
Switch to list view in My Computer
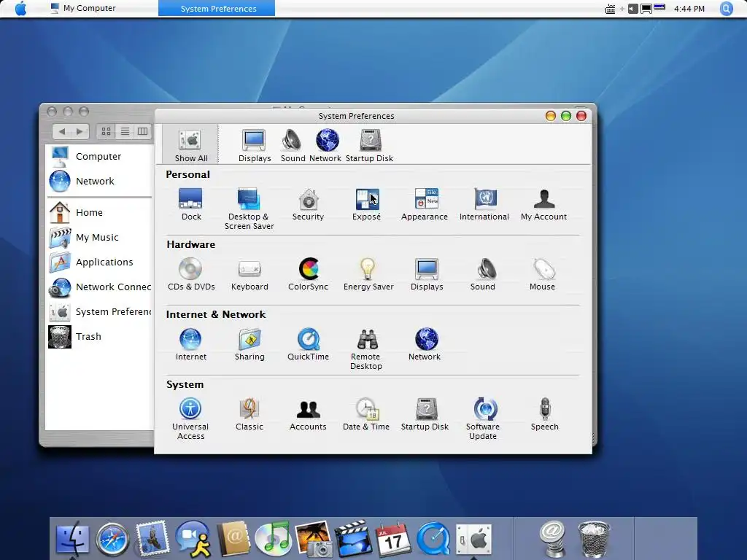(125, 131)
